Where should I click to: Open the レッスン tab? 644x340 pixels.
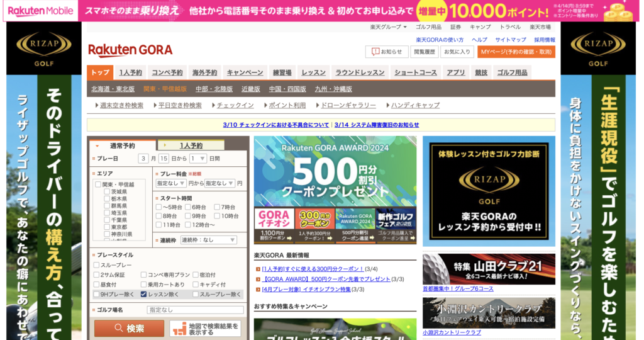(313, 72)
